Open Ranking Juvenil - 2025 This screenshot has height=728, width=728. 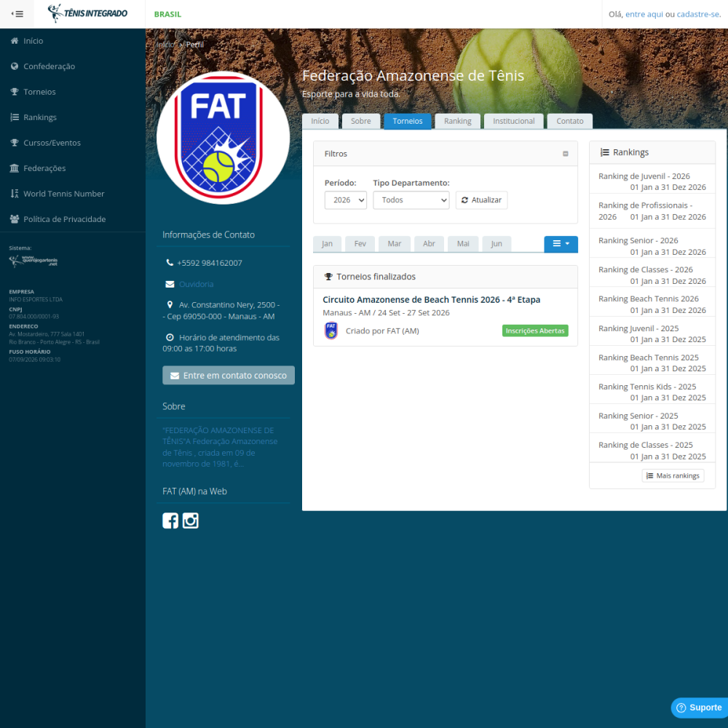tap(652, 334)
